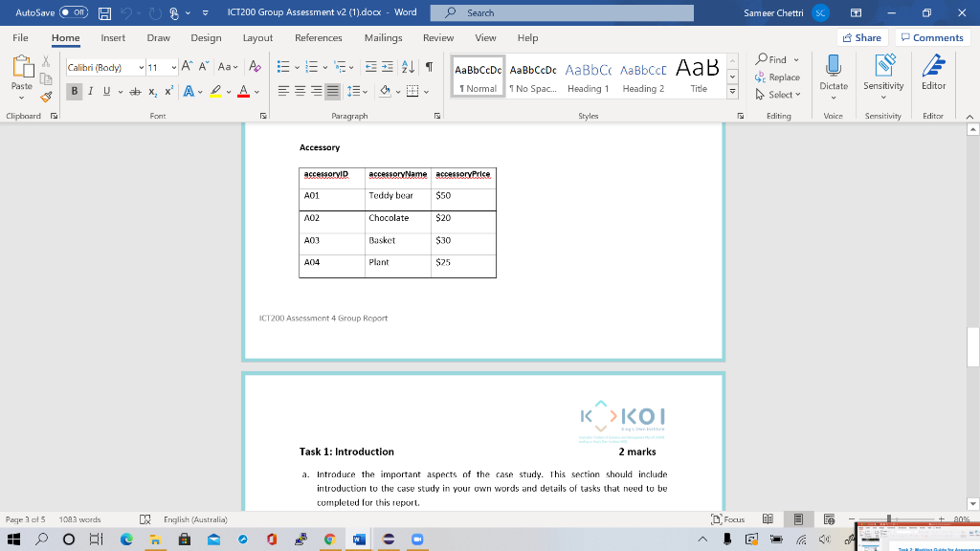Click the Clear All Formatting icon
The width and height of the screenshot is (980, 551).
(x=255, y=67)
